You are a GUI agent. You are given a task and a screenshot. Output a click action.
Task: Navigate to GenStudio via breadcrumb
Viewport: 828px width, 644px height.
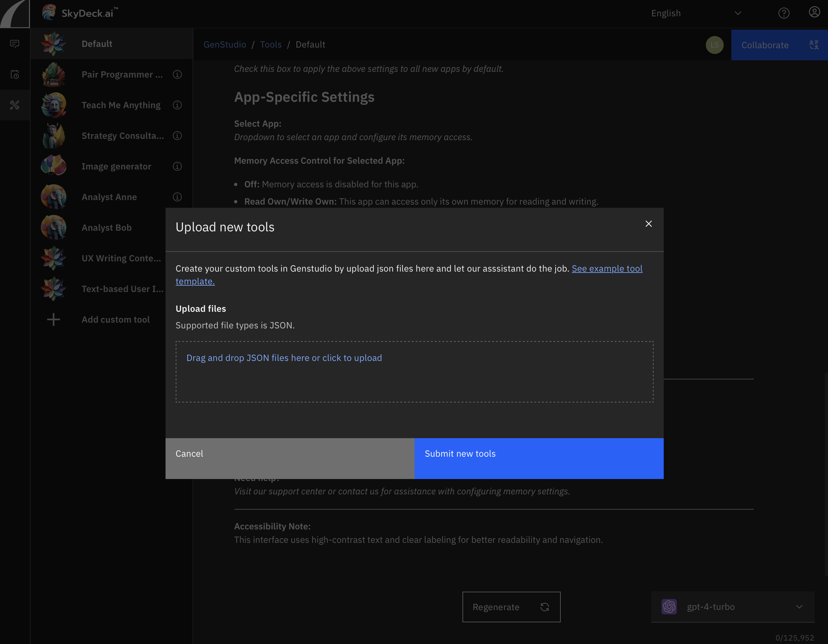225,44
